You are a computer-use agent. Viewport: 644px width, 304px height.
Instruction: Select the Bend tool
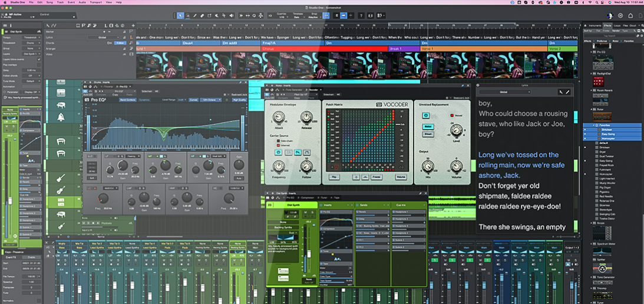[224, 15]
